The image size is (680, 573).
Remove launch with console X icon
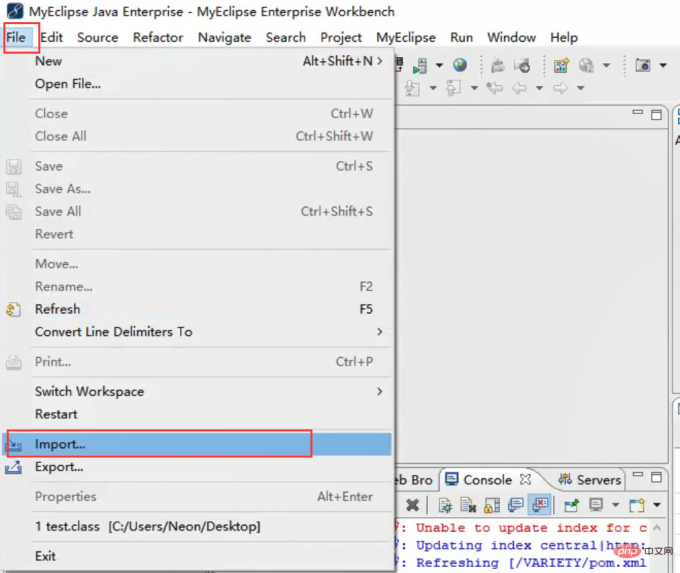coord(412,505)
